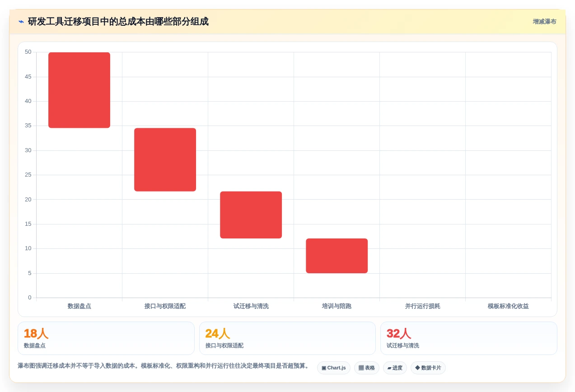Click the y-axis value 0
575x392 pixels.
30,298
